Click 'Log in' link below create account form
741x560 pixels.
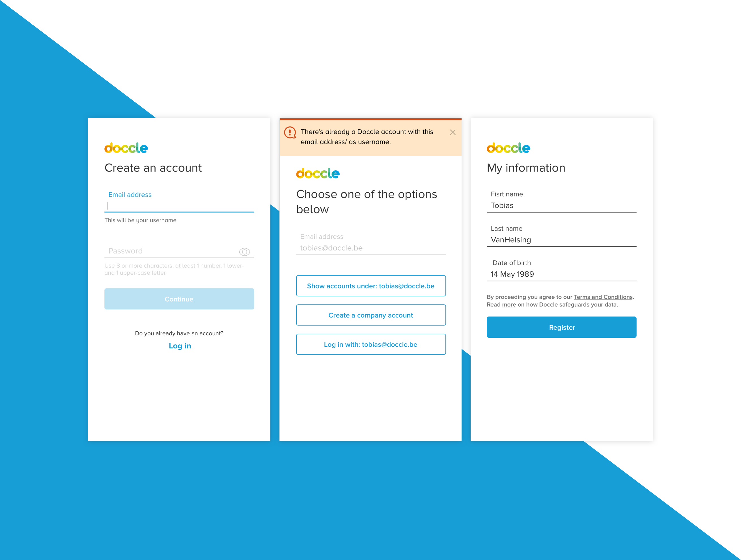(x=180, y=346)
